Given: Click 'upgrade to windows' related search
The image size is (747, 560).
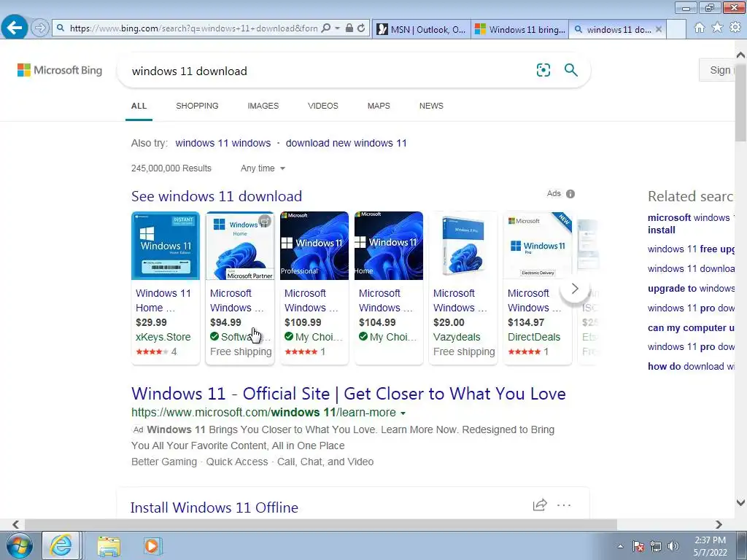Looking at the screenshot, I should pyautogui.click(x=691, y=288).
